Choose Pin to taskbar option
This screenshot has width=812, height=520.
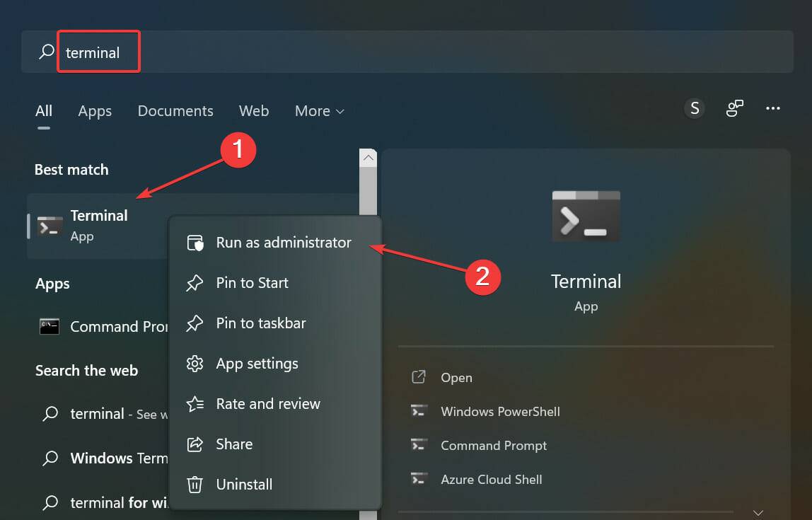[x=262, y=323]
